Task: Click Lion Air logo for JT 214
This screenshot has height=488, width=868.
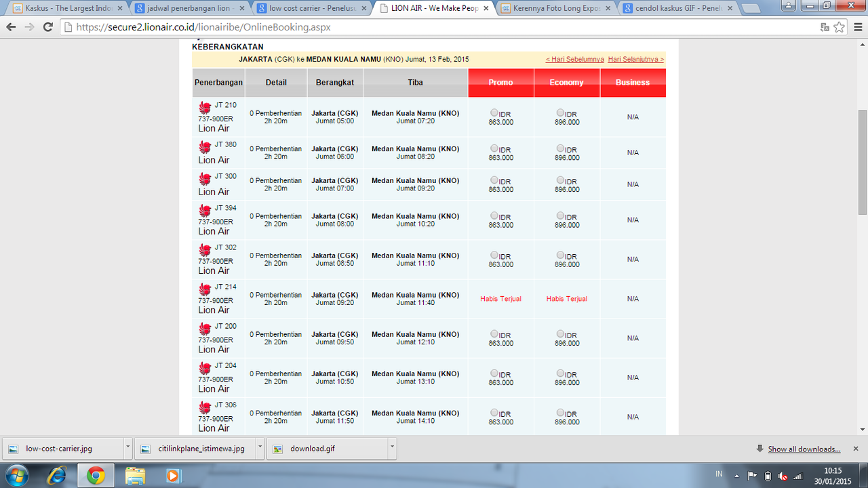Action: [205, 289]
